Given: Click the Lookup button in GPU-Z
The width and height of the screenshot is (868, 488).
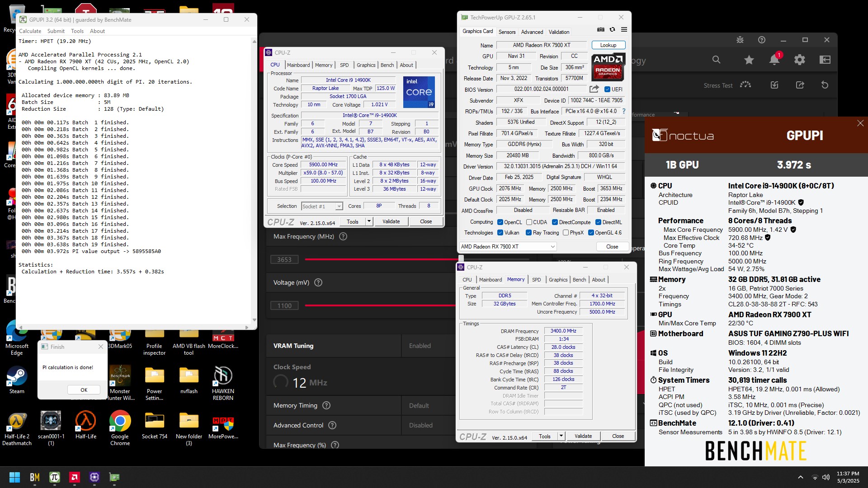Looking at the screenshot, I should [608, 45].
